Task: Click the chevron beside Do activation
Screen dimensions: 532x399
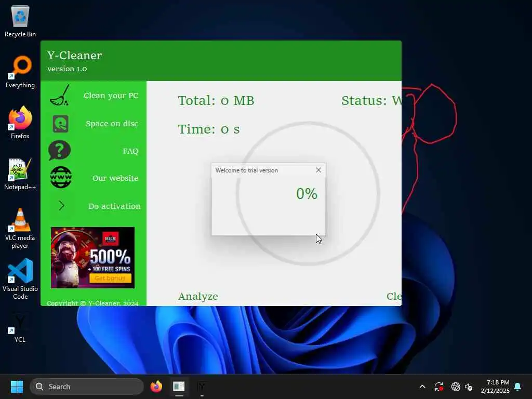Action: tap(61, 206)
